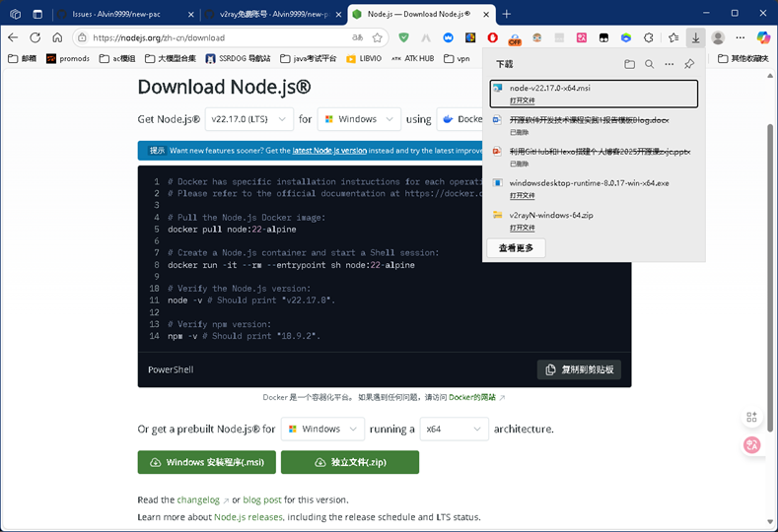This screenshot has height=532, width=778.
Task: Open the vpn bookmarks folder
Action: 457,58
